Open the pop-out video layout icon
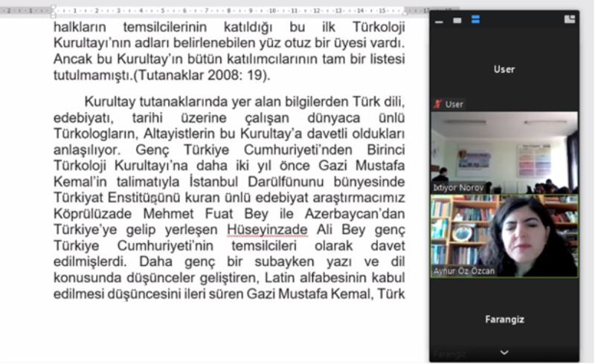Screen dimensions: 595x364 point(570,19)
